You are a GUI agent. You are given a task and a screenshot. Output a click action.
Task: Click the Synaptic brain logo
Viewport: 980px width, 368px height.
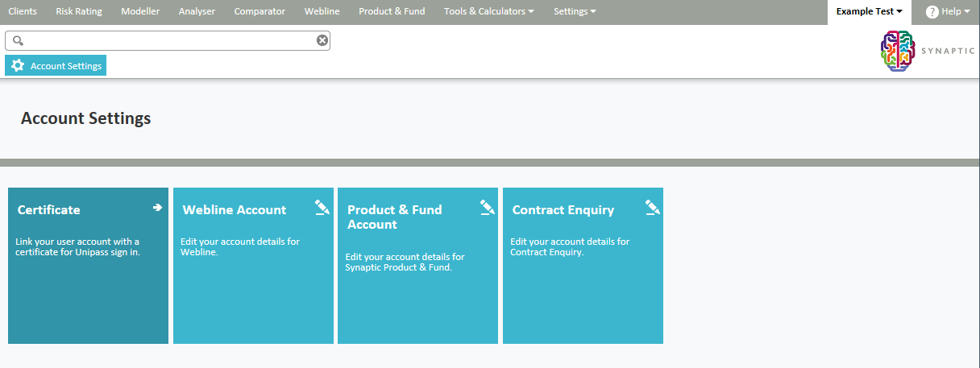pos(899,52)
